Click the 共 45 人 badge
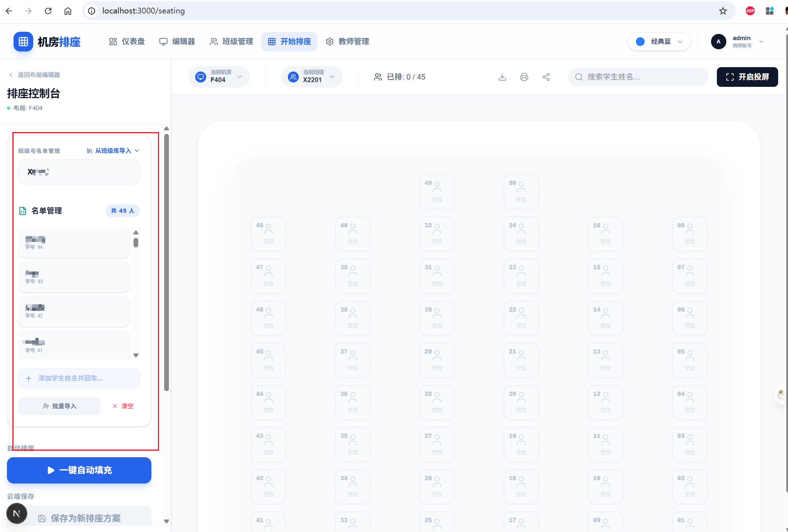The height and width of the screenshot is (532, 788). (123, 211)
